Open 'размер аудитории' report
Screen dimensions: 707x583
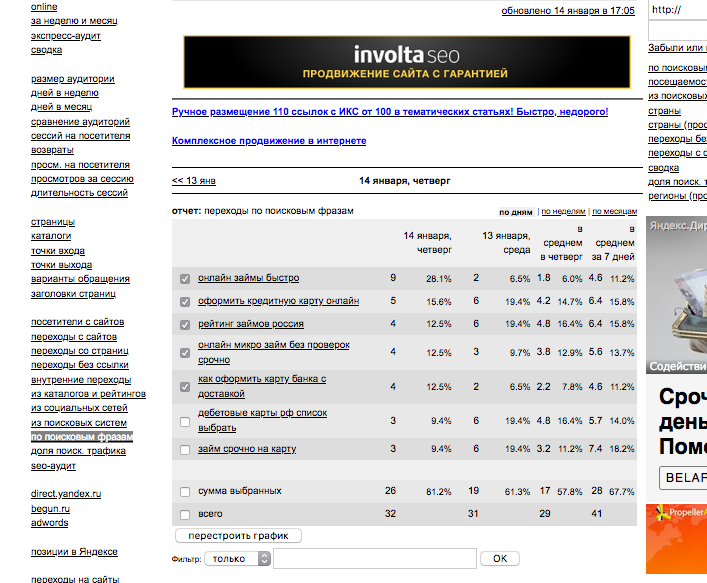point(73,79)
